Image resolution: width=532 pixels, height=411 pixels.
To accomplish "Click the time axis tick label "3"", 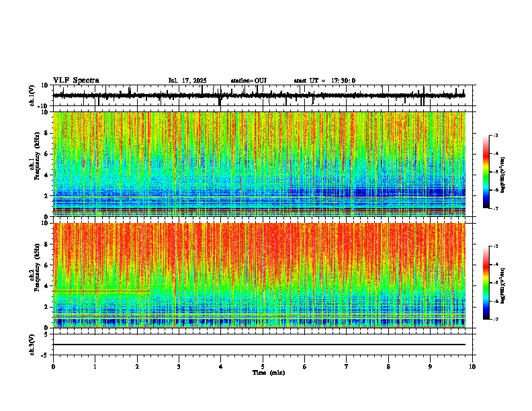I will [179, 367].
